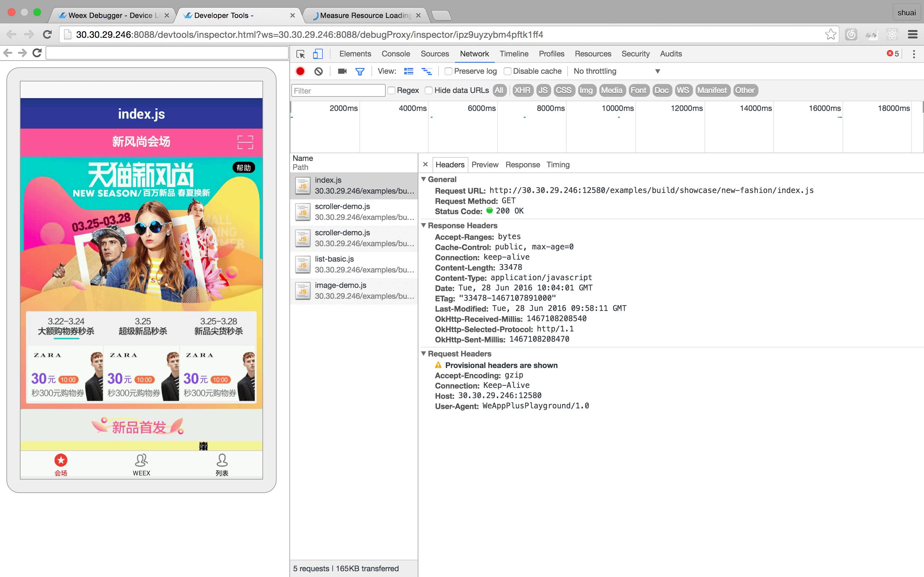Click the Clear network log icon
This screenshot has width=924, height=577.
click(320, 71)
